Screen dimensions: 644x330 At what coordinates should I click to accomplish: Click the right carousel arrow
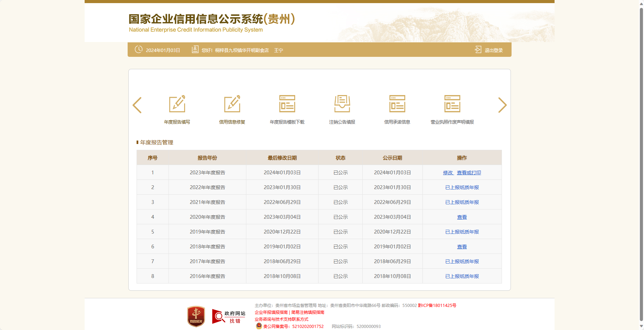[x=502, y=105]
